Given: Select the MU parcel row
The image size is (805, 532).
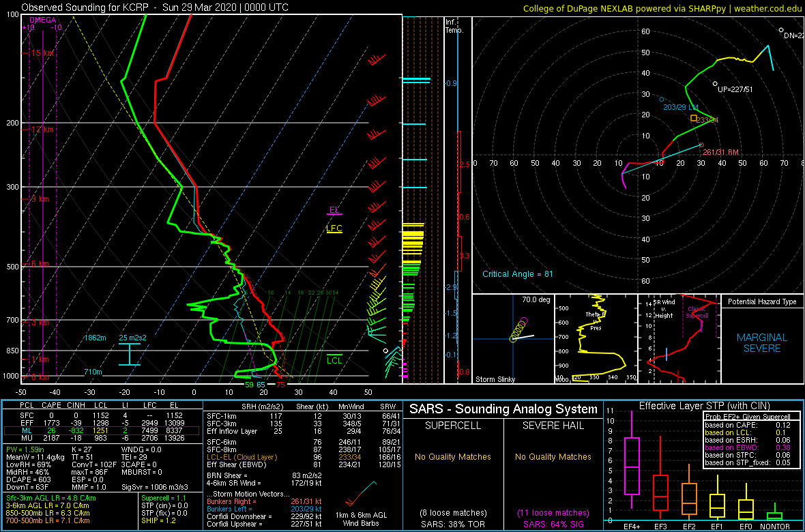Looking at the screenshot, I should click(102, 437).
